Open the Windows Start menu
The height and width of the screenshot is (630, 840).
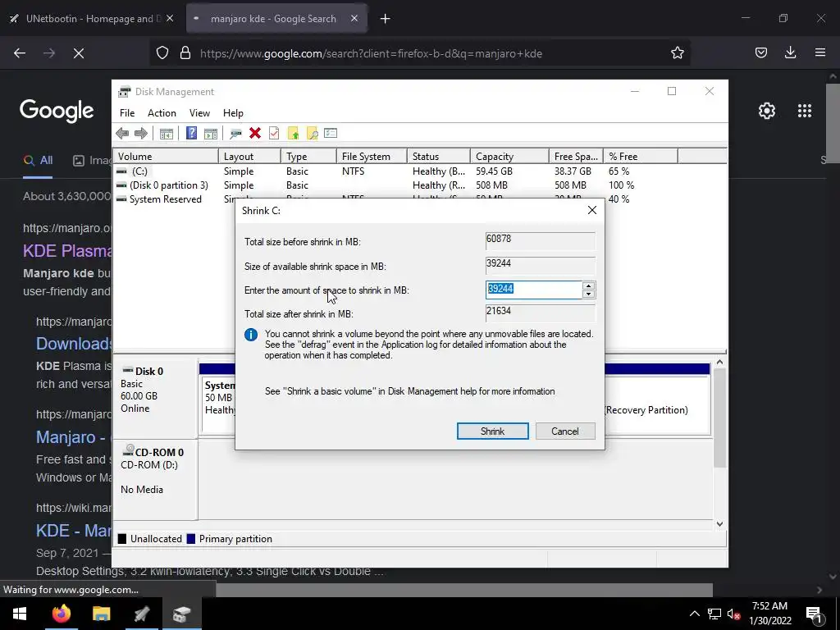pos(20,614)
